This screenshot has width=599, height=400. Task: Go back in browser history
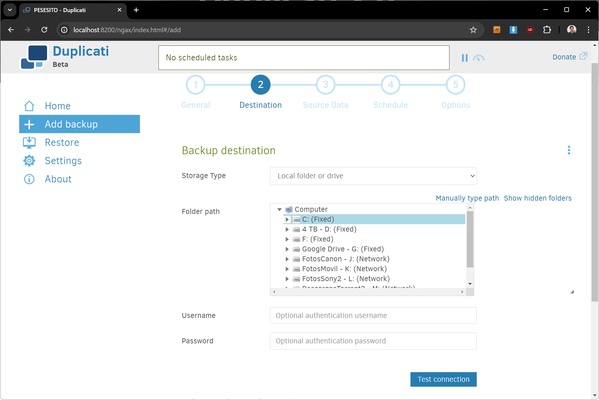point(11,29)
